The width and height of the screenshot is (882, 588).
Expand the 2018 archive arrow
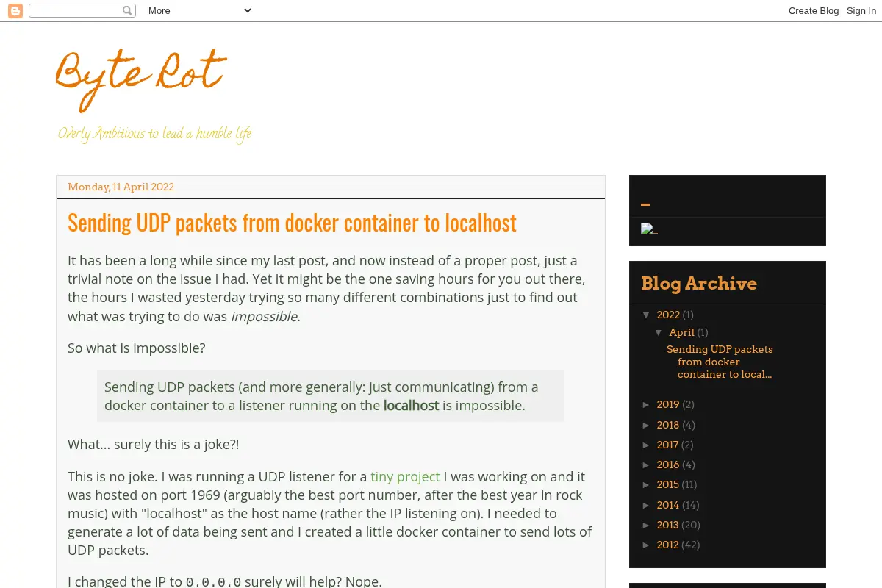tap(647, 425)
